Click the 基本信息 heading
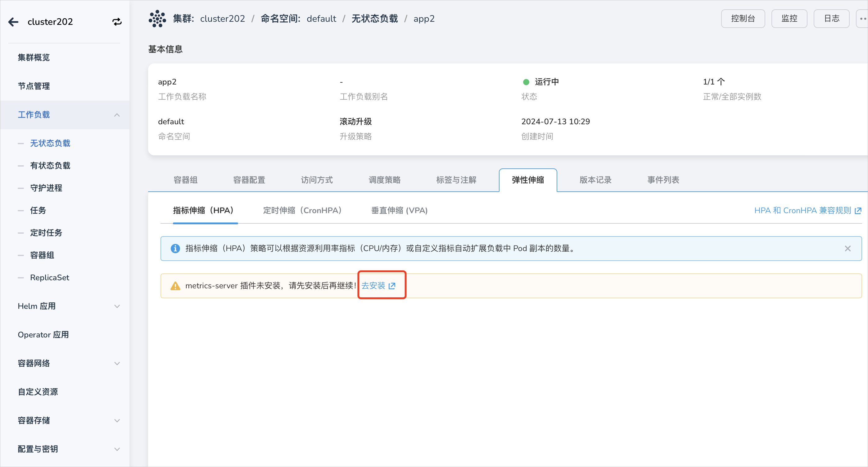This screenshot has height=467, width=868. pos(165,49)
